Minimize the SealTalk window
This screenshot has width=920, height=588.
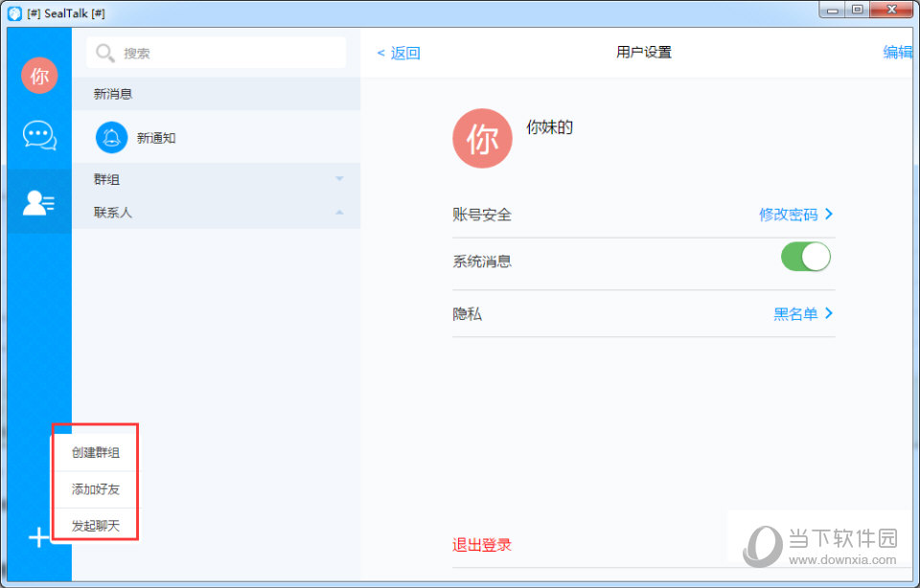pyautogui.click(x=832, y=10)
